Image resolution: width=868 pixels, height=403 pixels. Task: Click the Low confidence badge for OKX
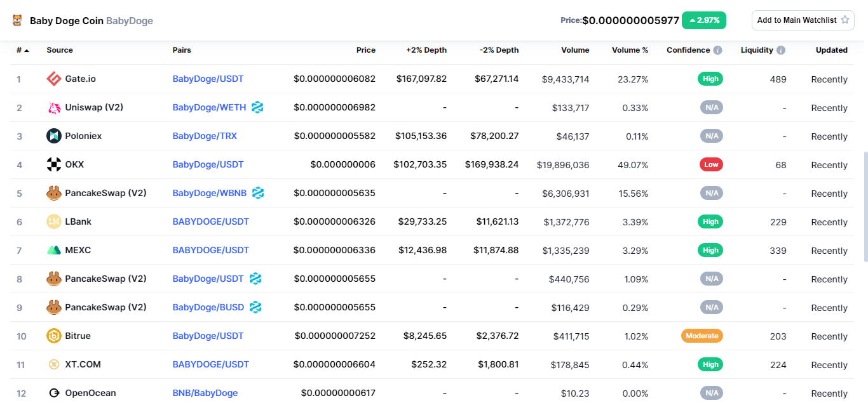(x=711, y=164)
